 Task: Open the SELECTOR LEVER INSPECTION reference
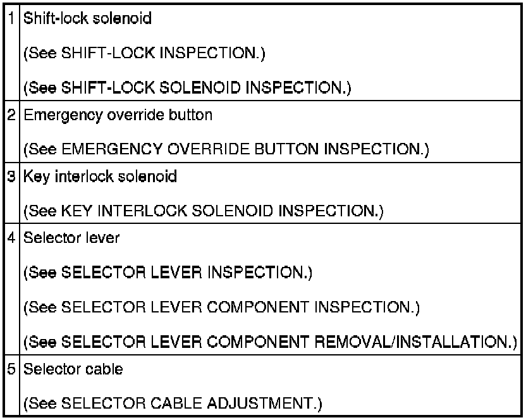[184, 273]
